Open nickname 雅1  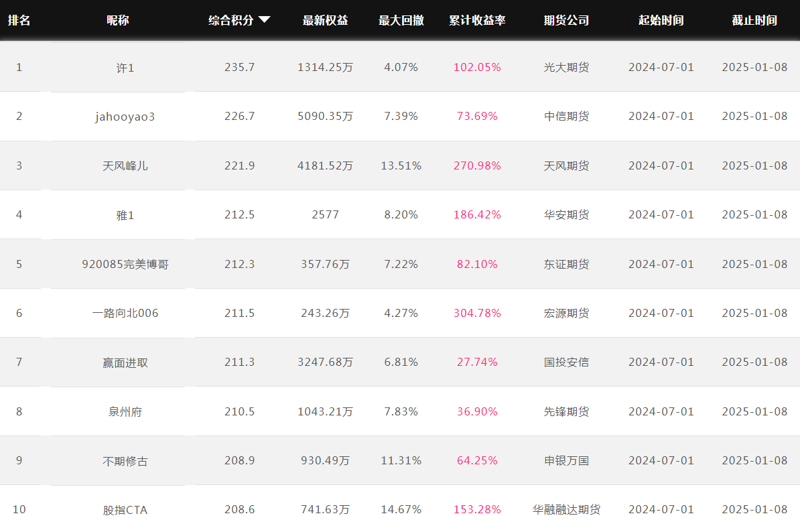125,215
